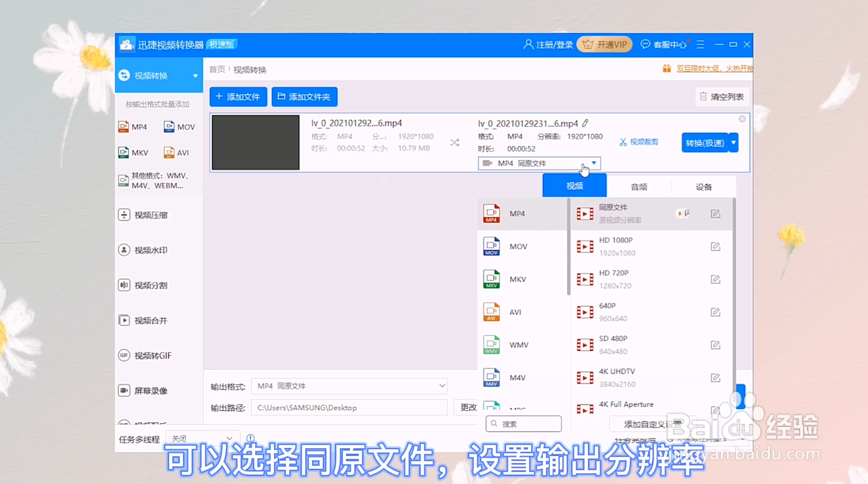Select MOV format in the format list
The height and width of the screenshot is (484, 868).
522,246
